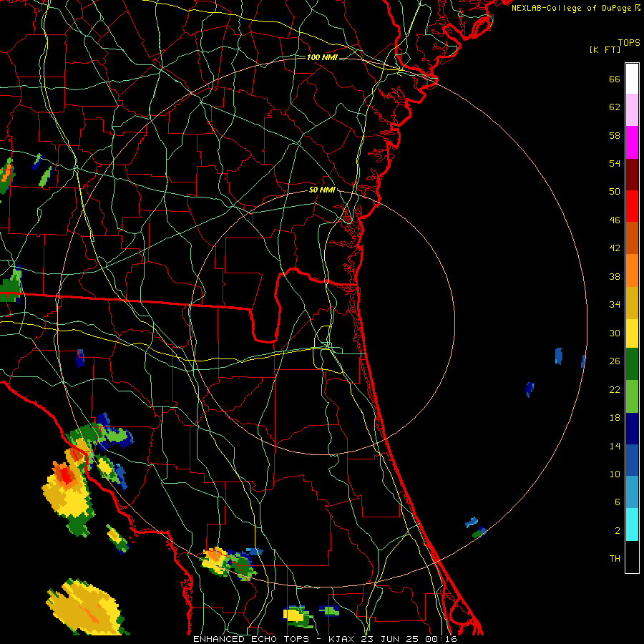
Task: Click the '46' legend value
Action: coord(615,220)
